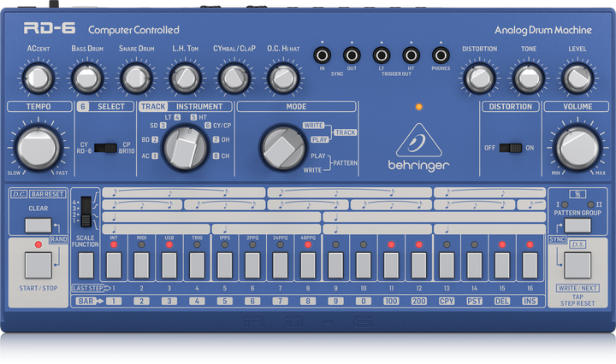616x364 pixels.
Task: Click the RAND label
Action: pos(59,239)
